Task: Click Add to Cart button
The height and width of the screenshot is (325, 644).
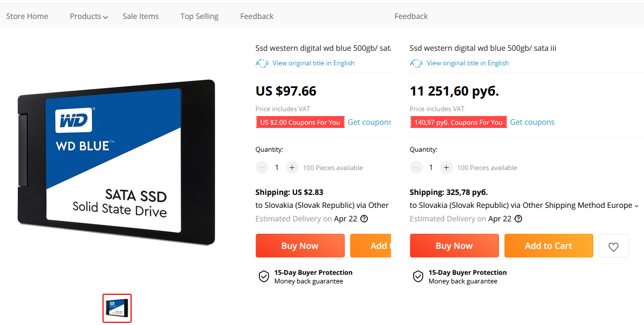Action: click(549, 246)
